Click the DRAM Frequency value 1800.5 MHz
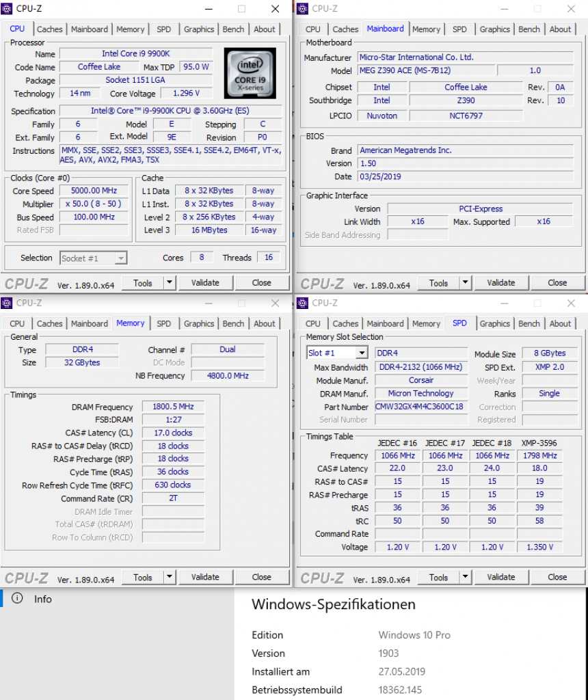The height and width of the screenshot is (700, 588). 173,406
